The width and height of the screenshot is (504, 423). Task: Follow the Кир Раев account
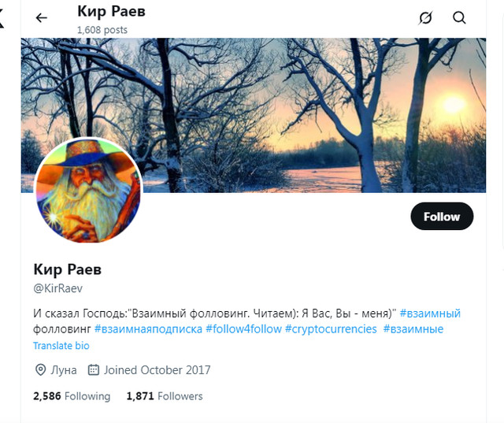pos(442,217)
